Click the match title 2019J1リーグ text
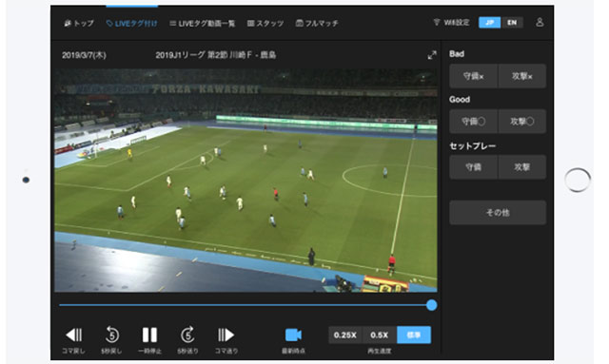The width and height of the screenshot is (609, 364). pos(216,55)
